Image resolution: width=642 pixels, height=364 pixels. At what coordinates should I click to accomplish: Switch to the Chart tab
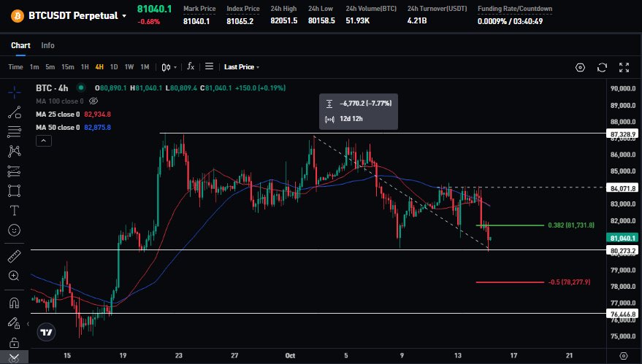(20, 45)
